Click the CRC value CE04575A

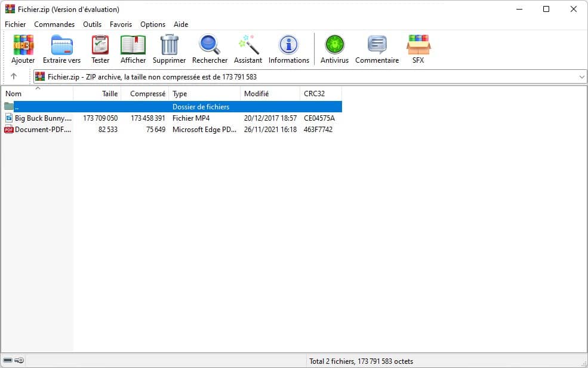(319, 118)
